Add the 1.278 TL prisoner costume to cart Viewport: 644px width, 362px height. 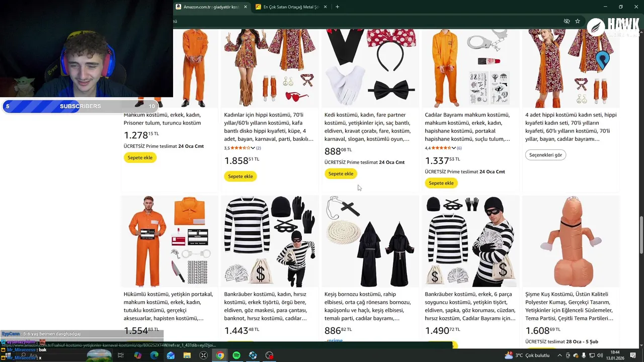point(140,157)
